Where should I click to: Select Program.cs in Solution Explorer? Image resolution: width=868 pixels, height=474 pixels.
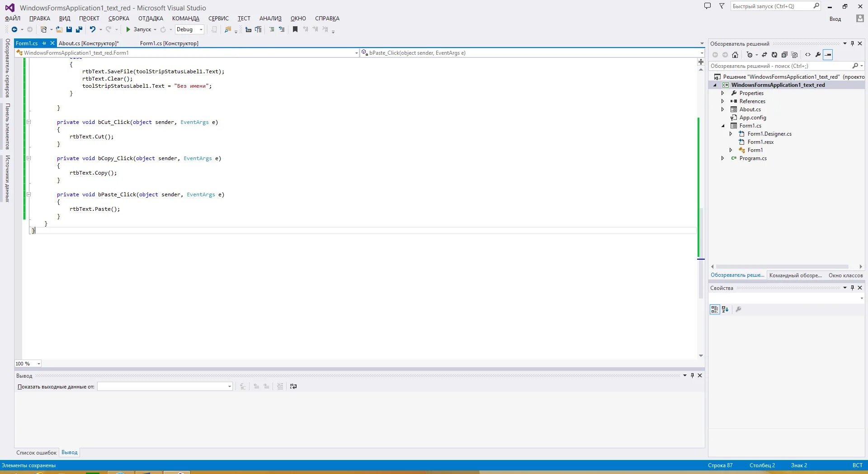tap(753, 158)
